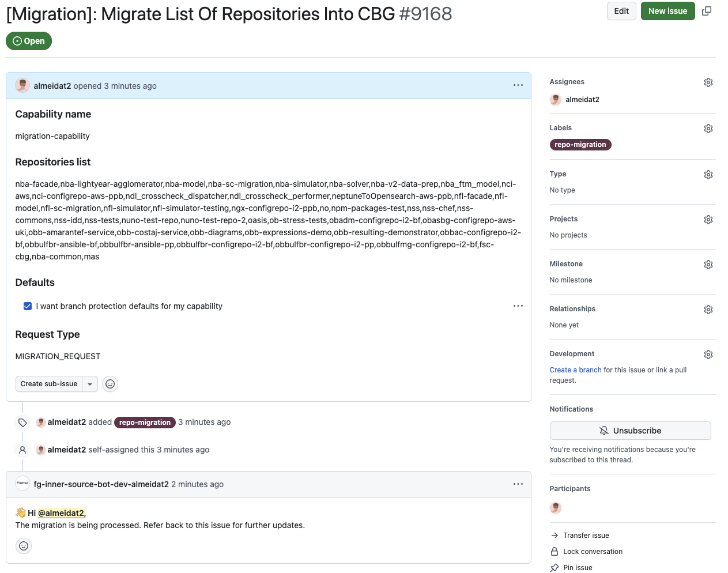Click the green New issue button
This screenshot has height=573, width=728.
click(x=667, y=11)
